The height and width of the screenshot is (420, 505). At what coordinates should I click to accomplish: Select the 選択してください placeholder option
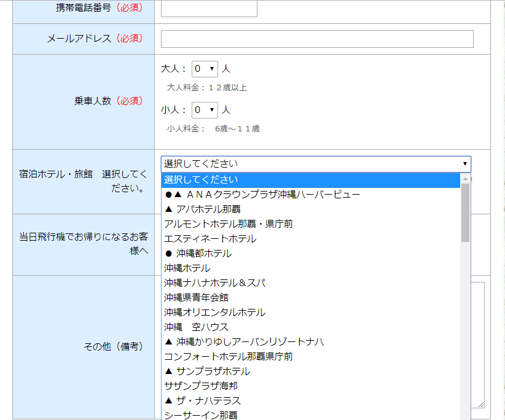click(311, 180)
